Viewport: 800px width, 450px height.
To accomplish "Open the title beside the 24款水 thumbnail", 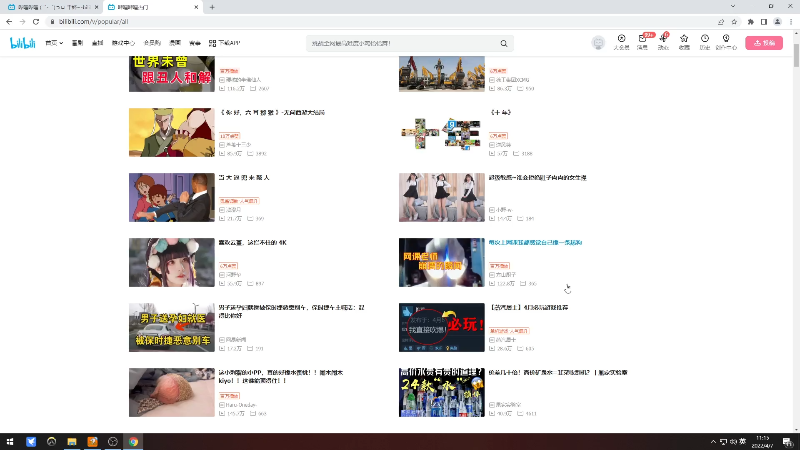I will (558, 373).
